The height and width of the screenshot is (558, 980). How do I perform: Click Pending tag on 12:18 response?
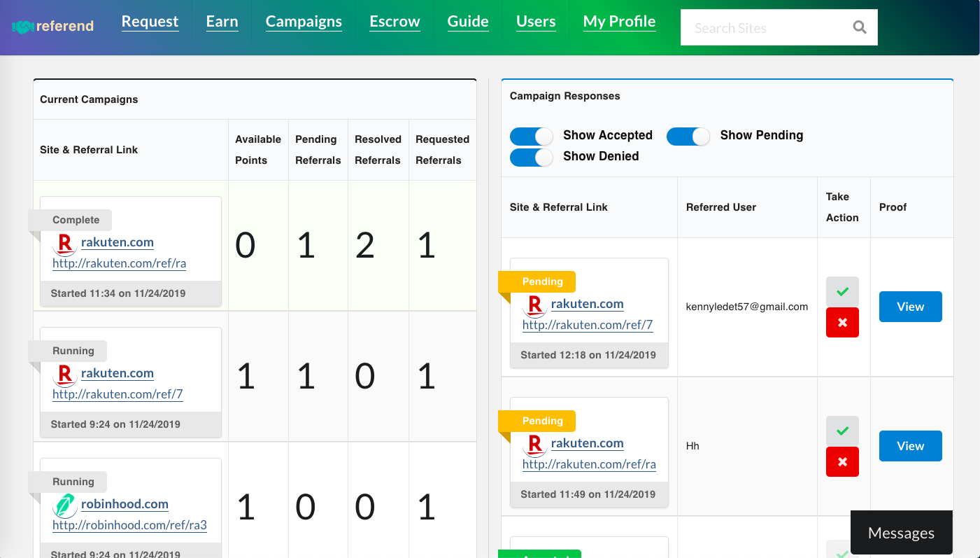click(537, 281)
